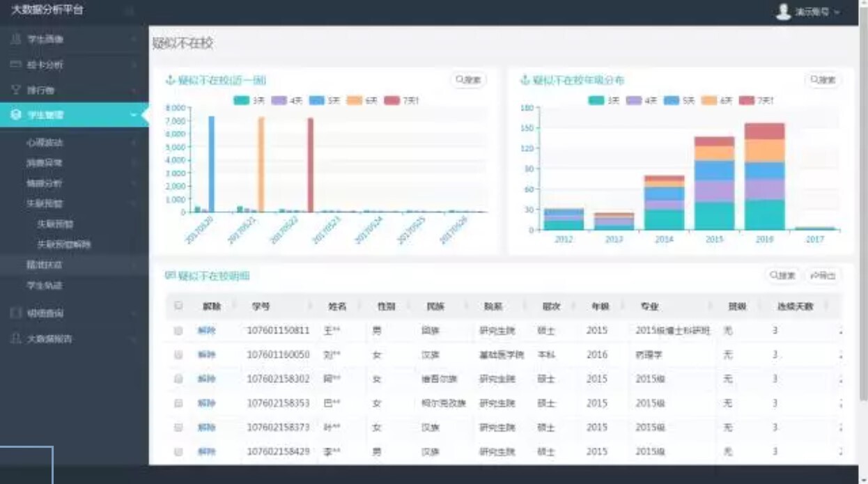Click the 学生管理 sidebar icon
The image size is (868, 484).
pos(16,115)
